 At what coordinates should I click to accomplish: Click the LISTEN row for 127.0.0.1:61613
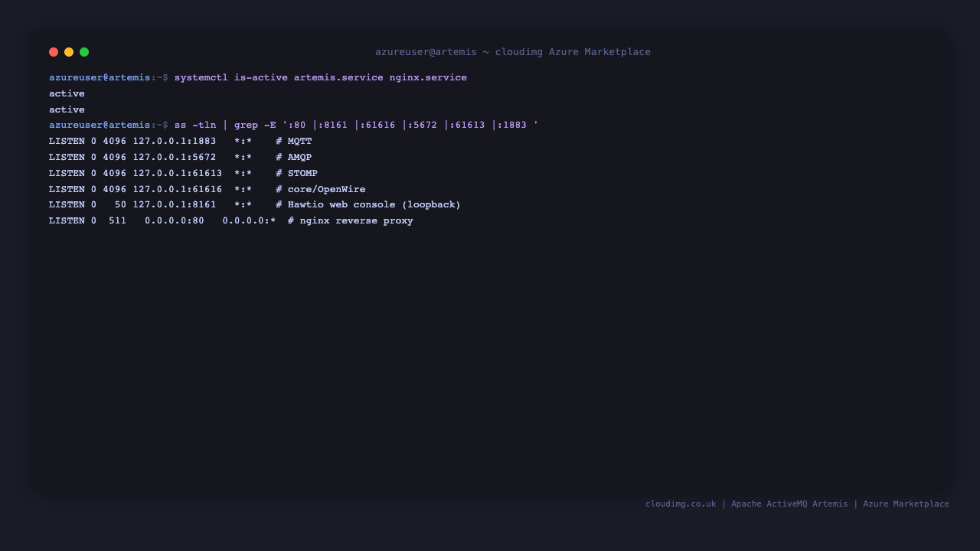coord(183,174)
